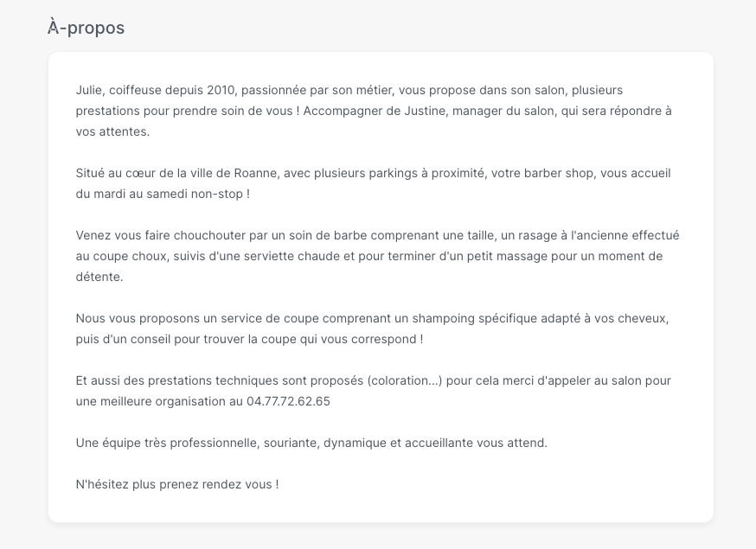756x549 pixels.
Task: Click the "À-propos" section heading
Action: pyautogui.click(x=86, y=28)
